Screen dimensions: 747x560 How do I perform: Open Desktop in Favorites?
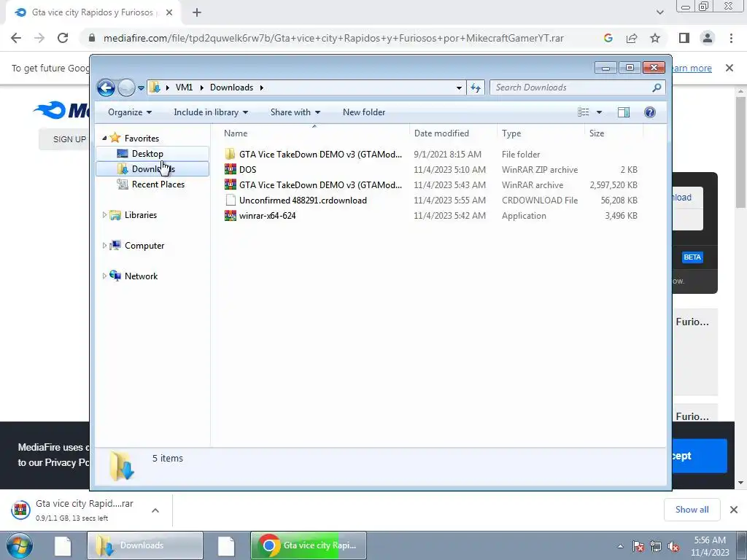coord(147,154)
